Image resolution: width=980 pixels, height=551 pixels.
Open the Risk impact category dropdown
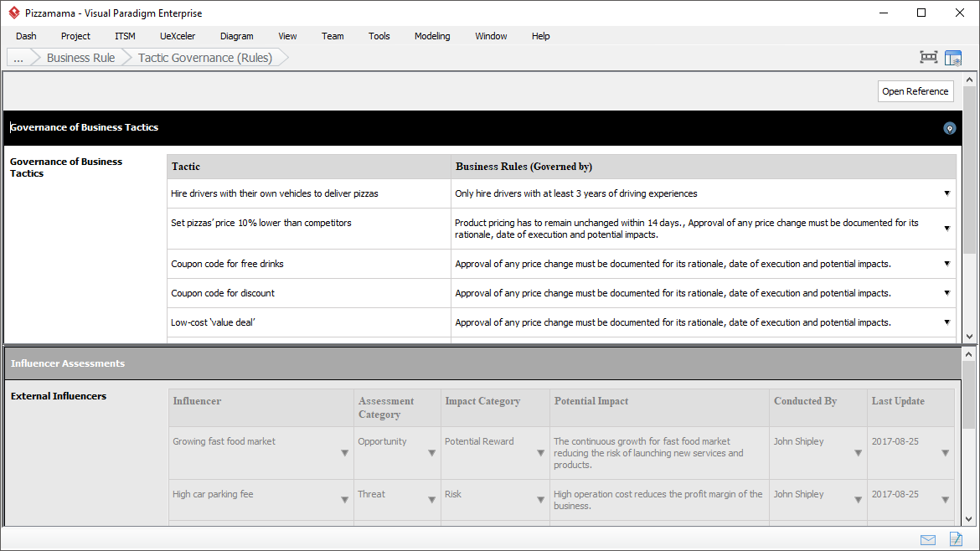click(540, 500)
